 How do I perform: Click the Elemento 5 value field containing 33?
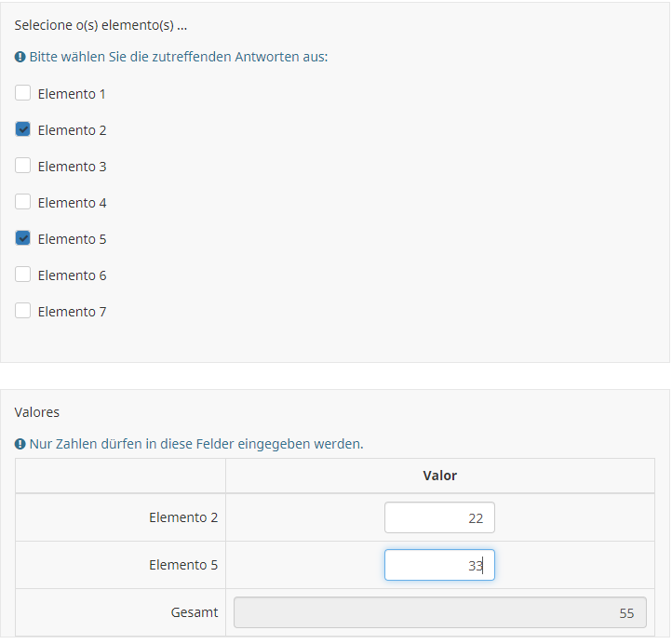point(439,565)
